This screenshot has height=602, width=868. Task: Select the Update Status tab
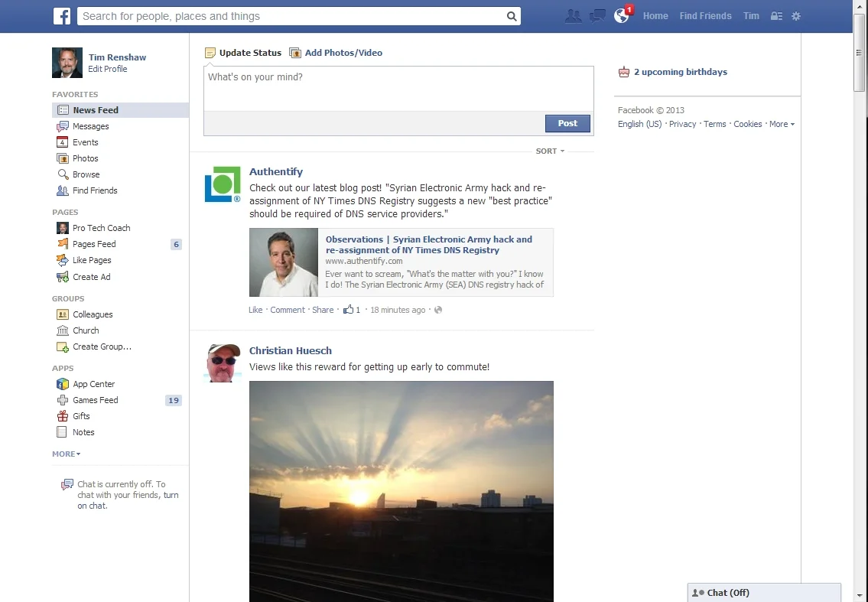243,53
